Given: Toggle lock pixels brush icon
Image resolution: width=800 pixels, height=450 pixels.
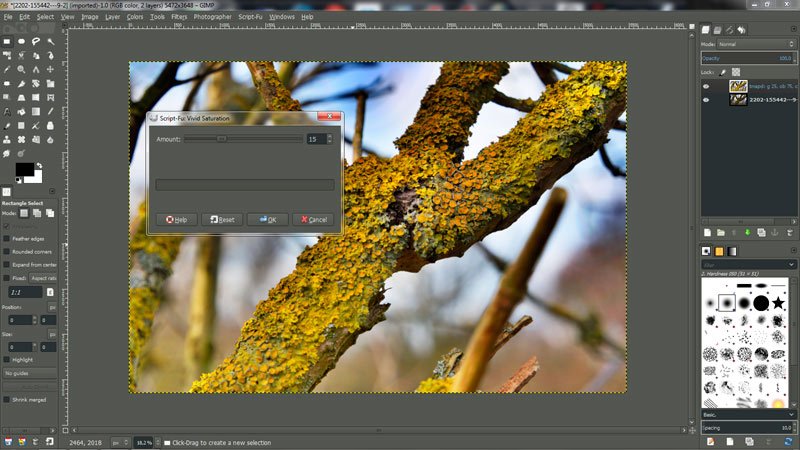Looking at the screenshot, I should [x=722, y=72].
